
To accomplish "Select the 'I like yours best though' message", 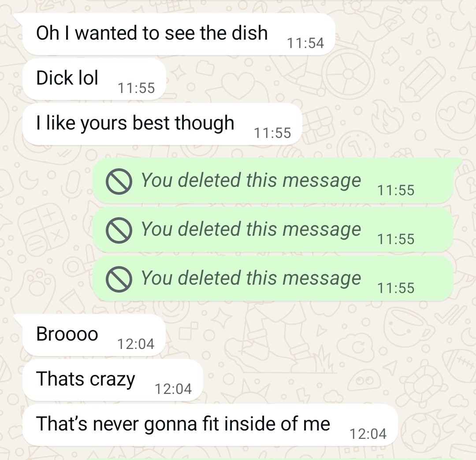I will point(162,124).
